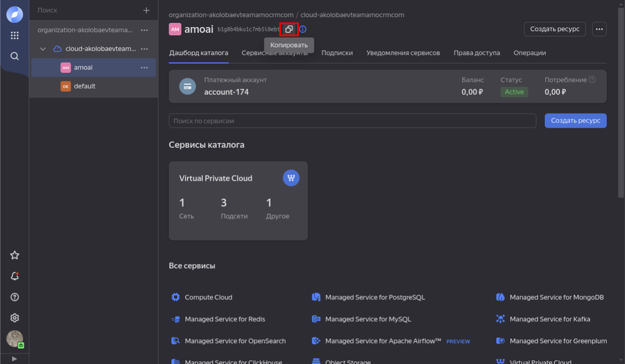
Task: Copy the amoai catalog ID
Action: 289,29
